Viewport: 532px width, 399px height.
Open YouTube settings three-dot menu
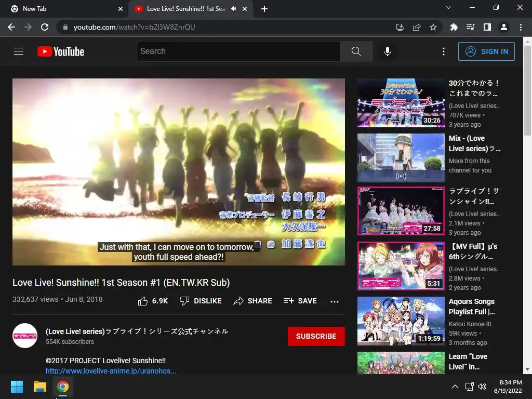[x=444, y=51]
